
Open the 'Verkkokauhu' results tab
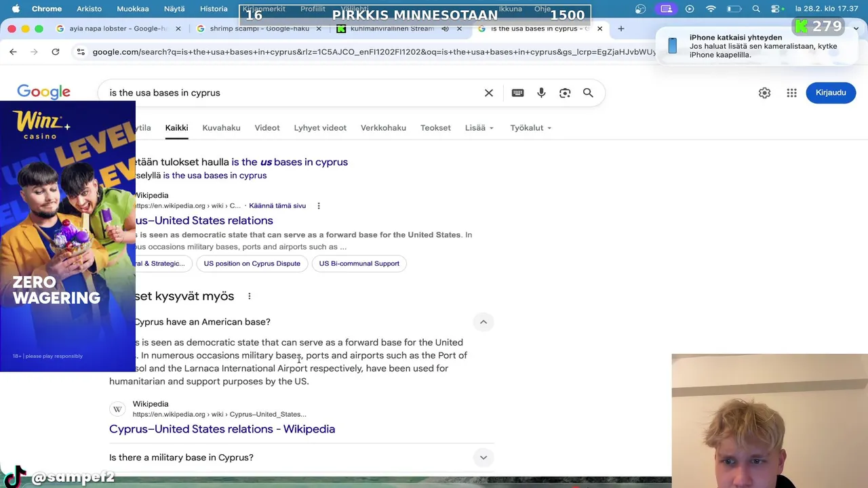(x=383, y=127)
